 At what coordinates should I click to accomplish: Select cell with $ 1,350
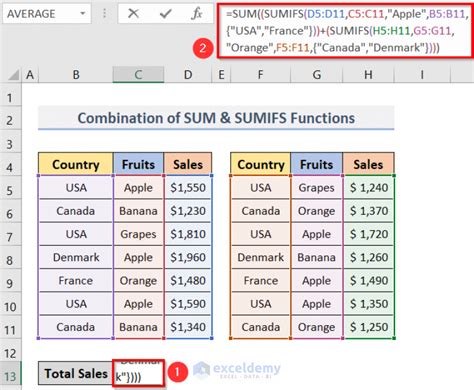pyautogui.click(x=368, y=304)
